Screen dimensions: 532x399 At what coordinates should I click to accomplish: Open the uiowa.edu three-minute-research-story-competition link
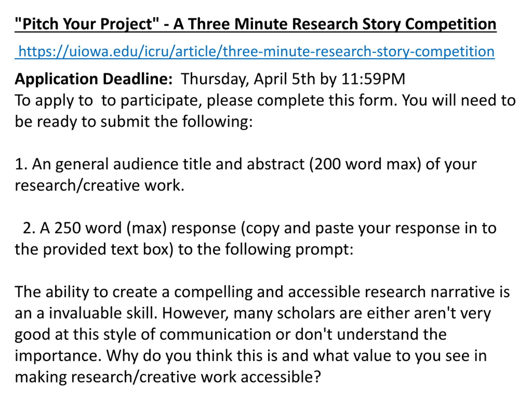pyautogui.click(x=255, y=52)
